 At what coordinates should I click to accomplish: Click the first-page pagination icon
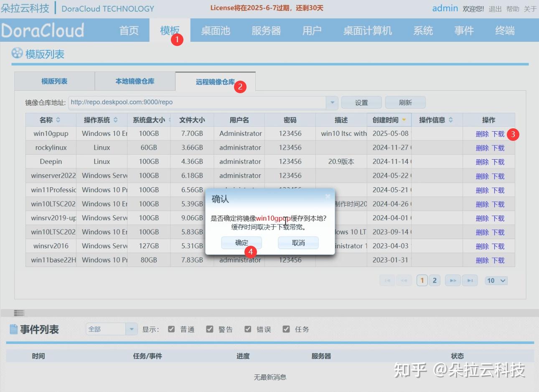387,280
